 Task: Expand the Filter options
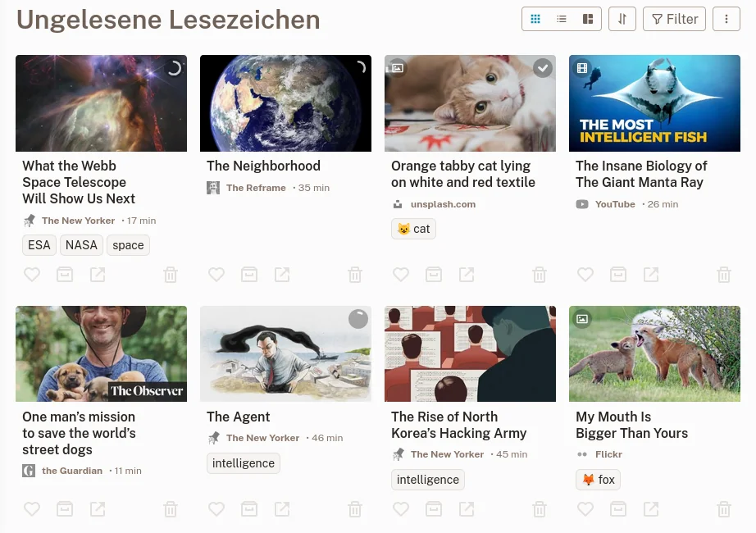(675, 19)
